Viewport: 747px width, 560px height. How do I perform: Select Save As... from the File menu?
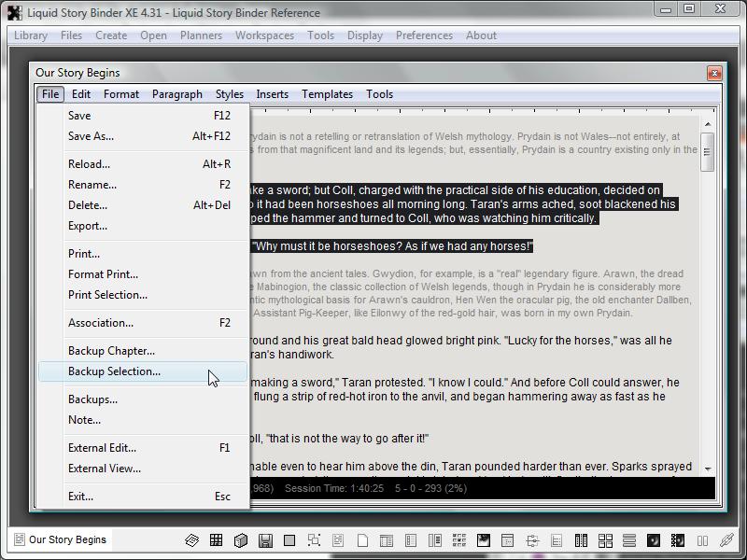click(91, 136)
